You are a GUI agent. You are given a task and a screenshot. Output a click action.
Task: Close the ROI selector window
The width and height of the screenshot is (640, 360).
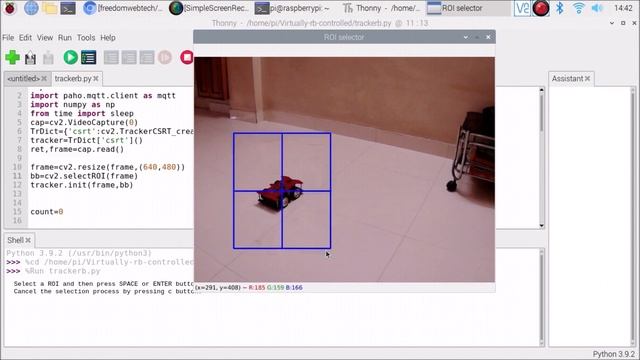[488, 37]
